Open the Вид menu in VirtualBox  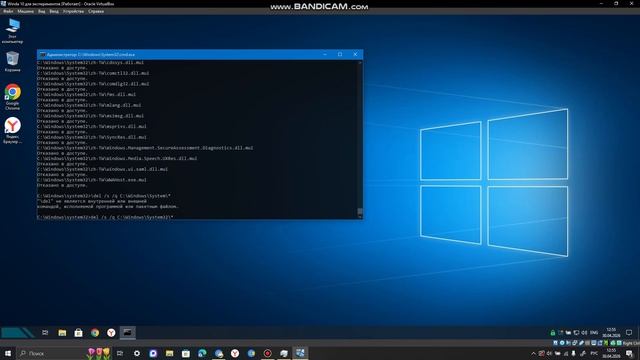click(42, 11)
